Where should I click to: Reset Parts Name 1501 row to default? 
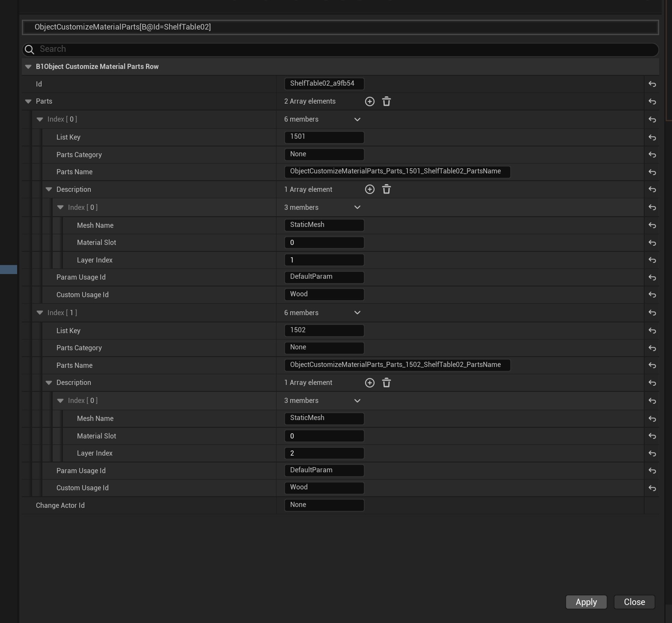[x=652, y=172]
